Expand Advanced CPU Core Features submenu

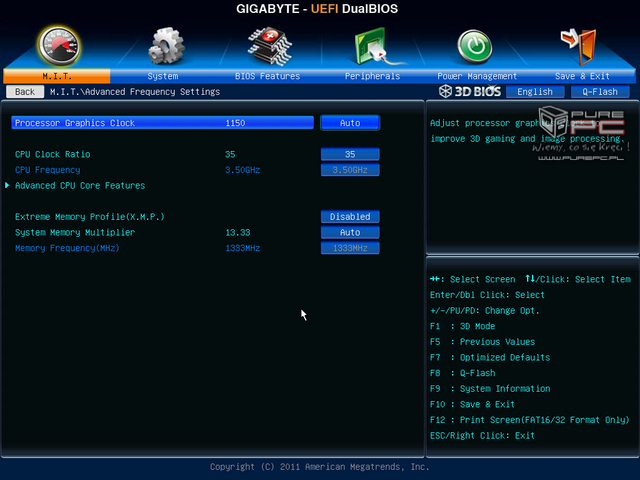click(x=80, y=186)
